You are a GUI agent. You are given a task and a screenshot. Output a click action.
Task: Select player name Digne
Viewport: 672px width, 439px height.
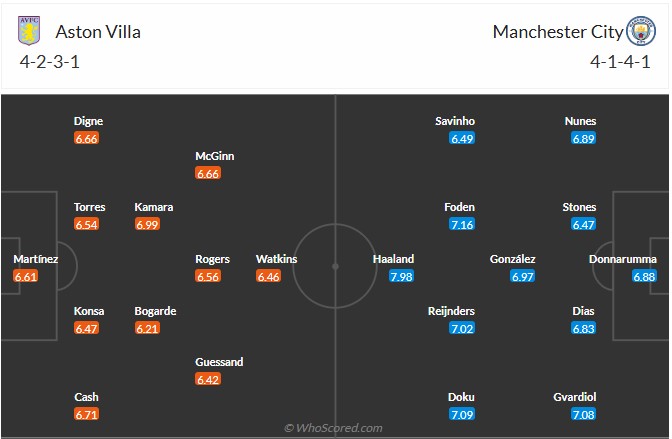[x=88, y=121]
